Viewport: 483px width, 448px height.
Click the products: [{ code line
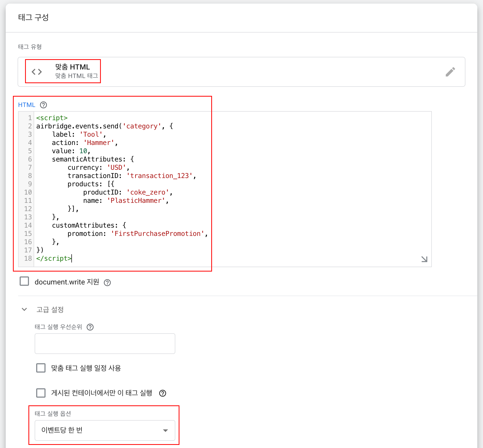pos(91,184)
